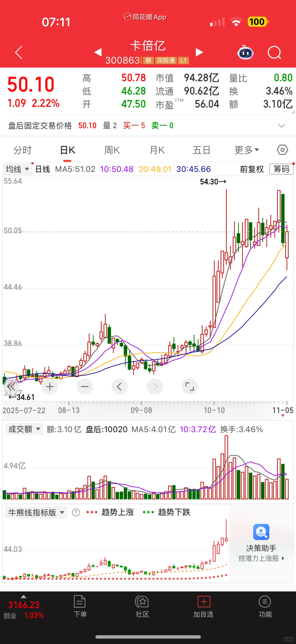The width and height of the screenshot is (296, 644).
Task: Tap the 趋势上涨 legend entry
Action: 110,512
